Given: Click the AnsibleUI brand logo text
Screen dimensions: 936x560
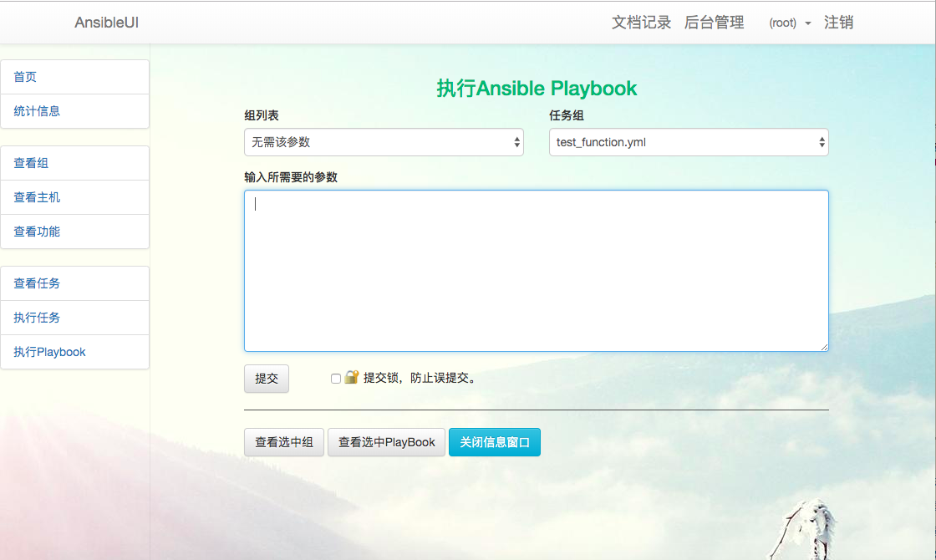Looking at the screenshot, I should (x=106, y=23).
